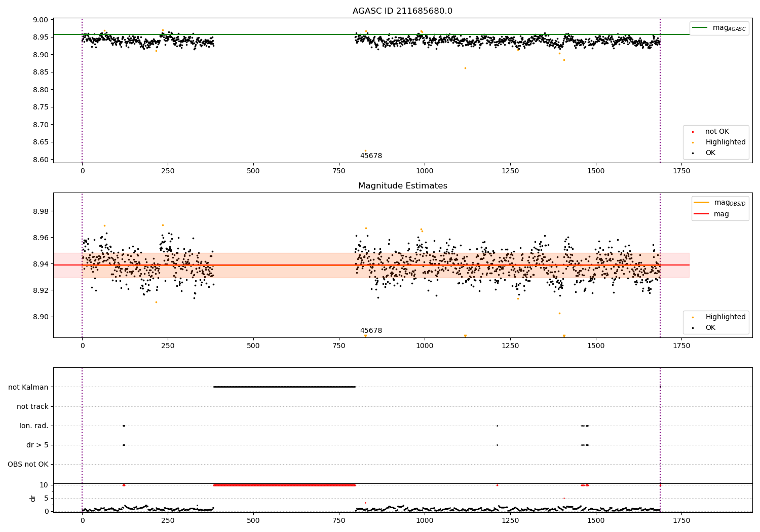This screenshot has width=760, height=532.
Task: Click the 'not OK' legend entry in top plot
Action: pyautogui.click(x=717, y=132)
